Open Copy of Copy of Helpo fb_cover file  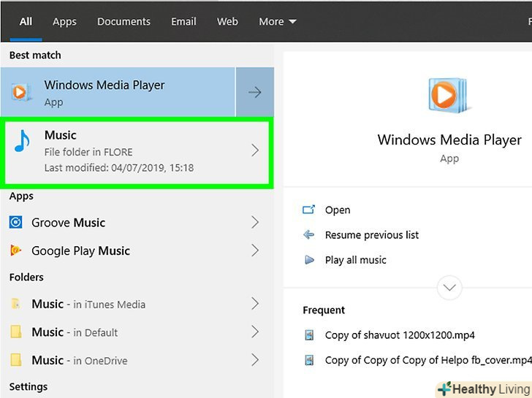pos(427,360)
